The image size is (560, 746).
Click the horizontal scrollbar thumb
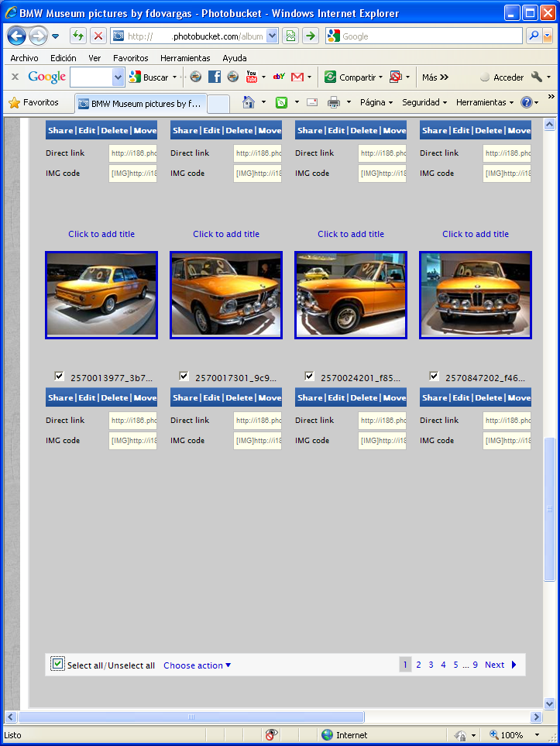point(191,717)
